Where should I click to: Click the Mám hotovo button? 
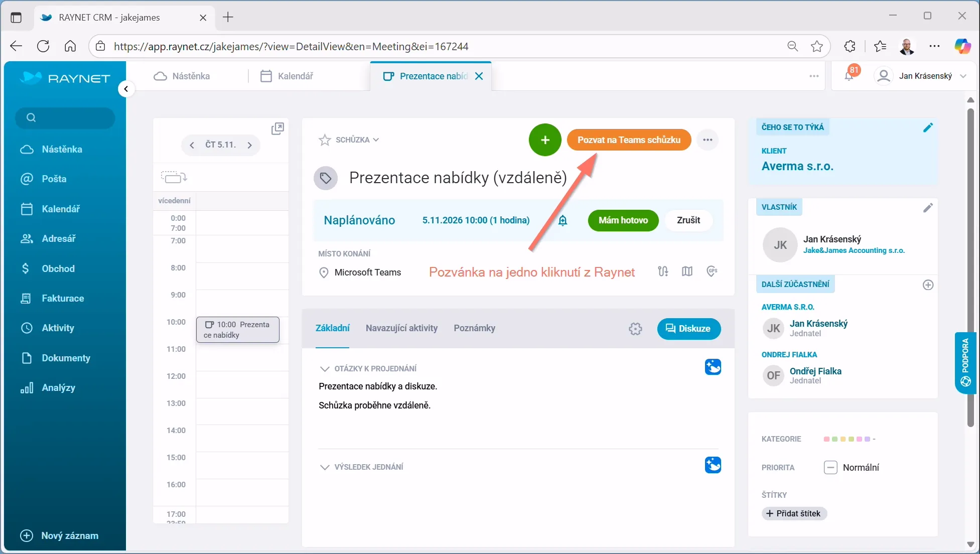pyautogui.click(x=623, y=220)
